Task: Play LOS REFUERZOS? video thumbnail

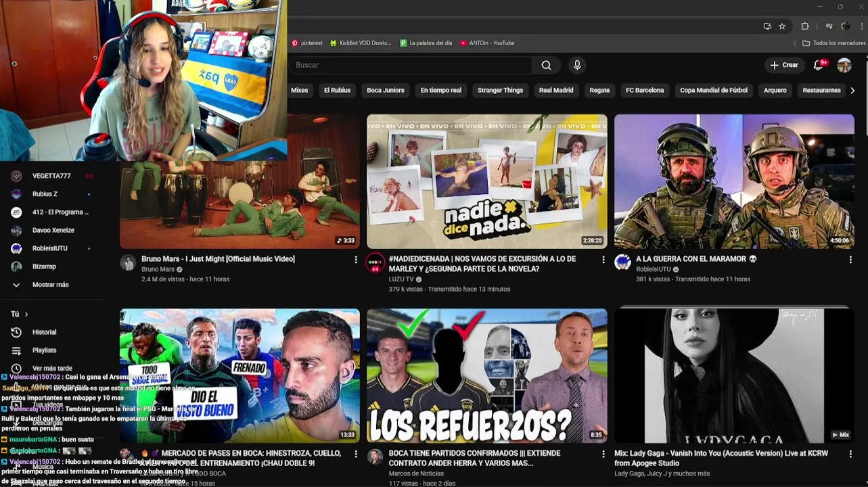Action: (487, 375)
